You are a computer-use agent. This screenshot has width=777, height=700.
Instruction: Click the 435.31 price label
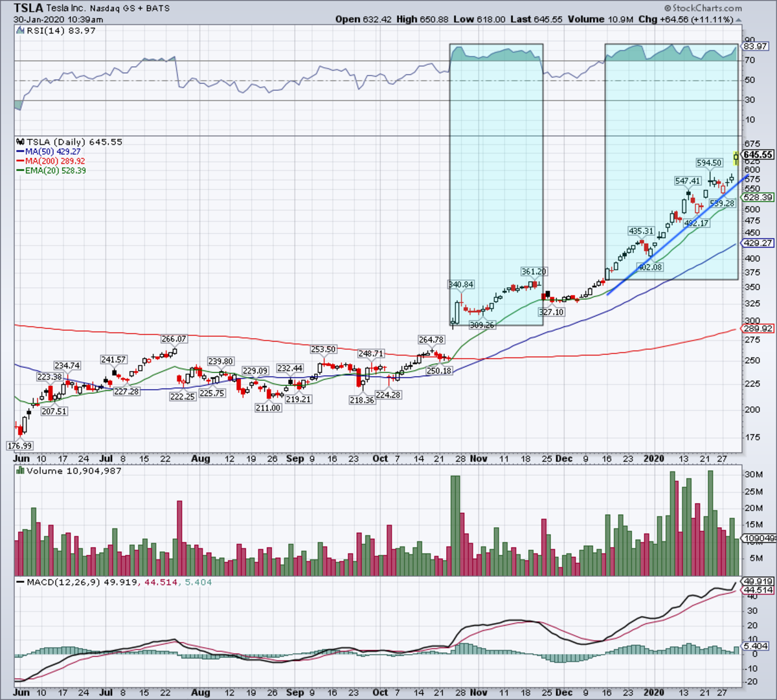tap(641, 231)
